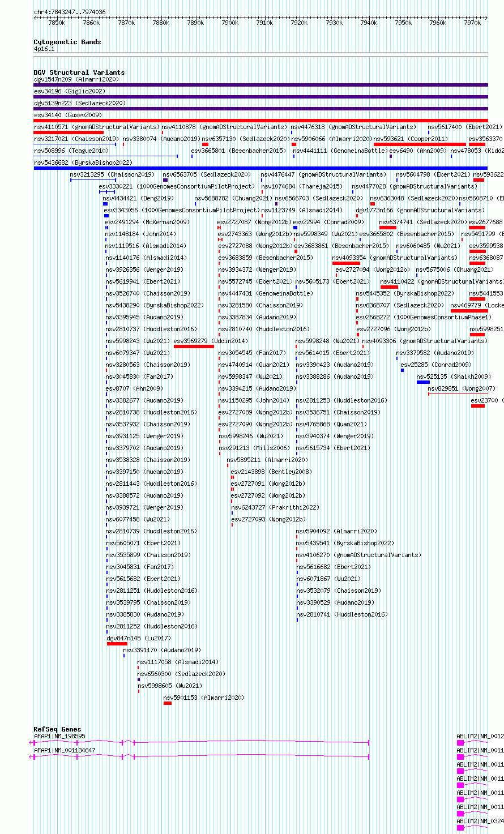Open the AFAP1|NM_198595 gene label
504x834 pixels.
59,736
